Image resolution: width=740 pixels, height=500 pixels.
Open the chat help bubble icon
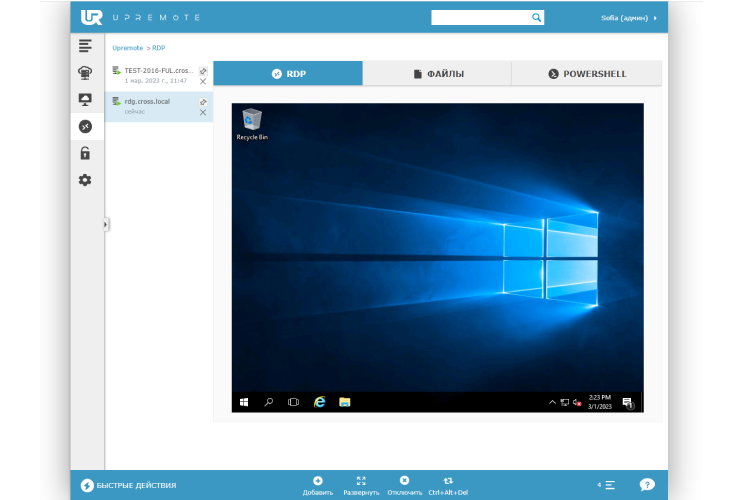point(647,485)
